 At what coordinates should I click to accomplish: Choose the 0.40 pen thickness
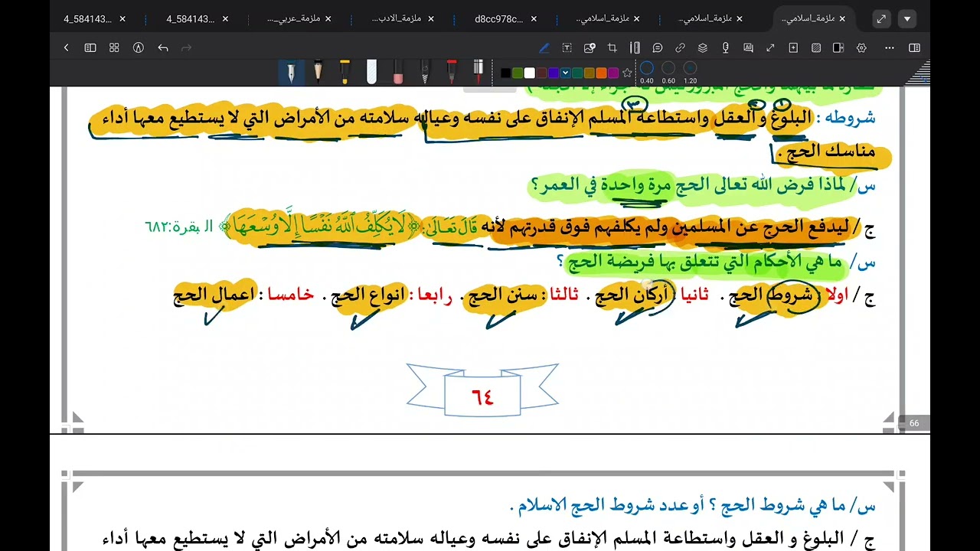tap(647, 73)
